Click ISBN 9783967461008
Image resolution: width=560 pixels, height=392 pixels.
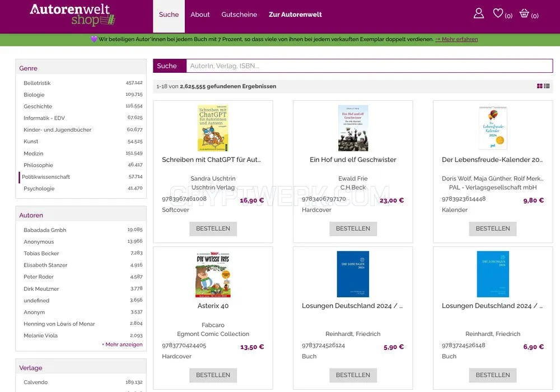pyautogui.click(x=184, y=198)
